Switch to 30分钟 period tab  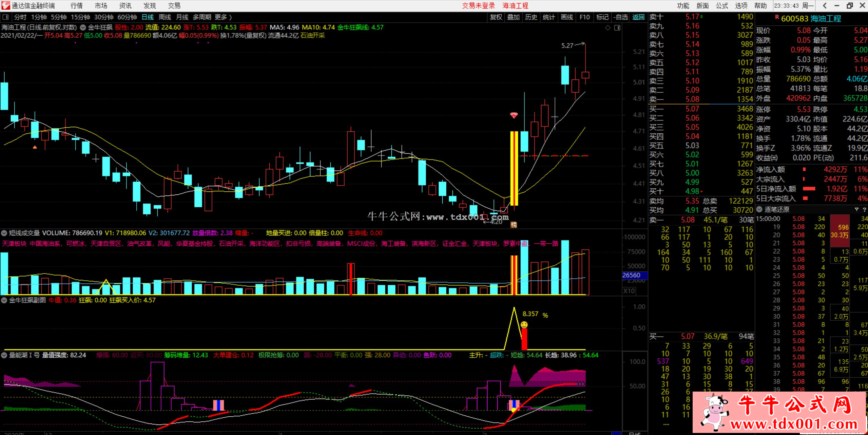pyautogui.click(x=104, y=17)
